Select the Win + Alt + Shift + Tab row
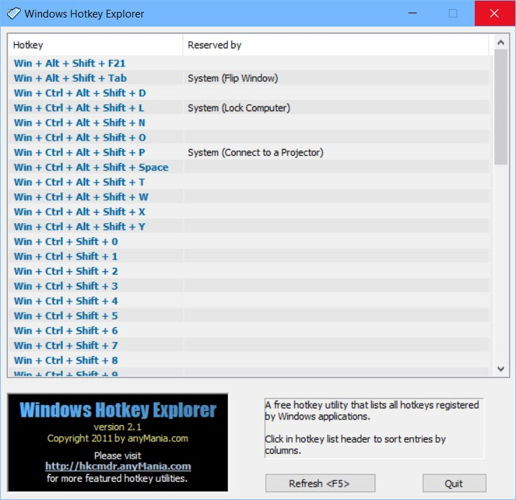 (248, 78)
